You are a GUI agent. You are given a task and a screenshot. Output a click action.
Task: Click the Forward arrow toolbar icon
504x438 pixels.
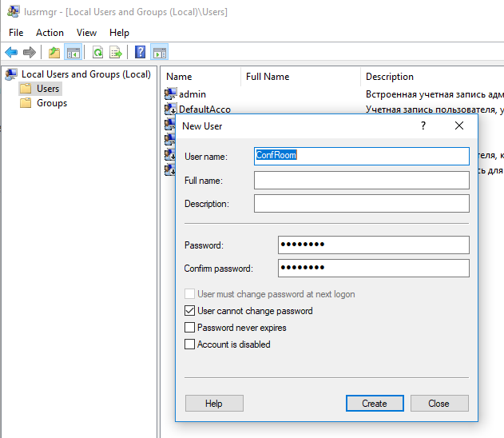(30, 52)
